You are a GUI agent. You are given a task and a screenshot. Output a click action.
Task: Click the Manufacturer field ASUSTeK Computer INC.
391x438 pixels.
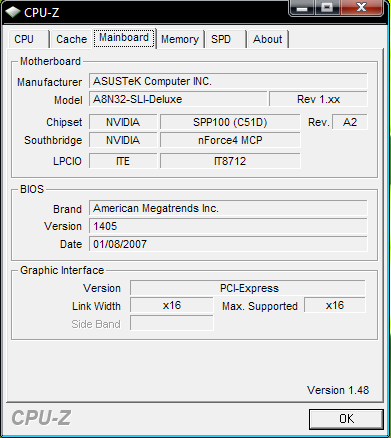coord(228,81)
